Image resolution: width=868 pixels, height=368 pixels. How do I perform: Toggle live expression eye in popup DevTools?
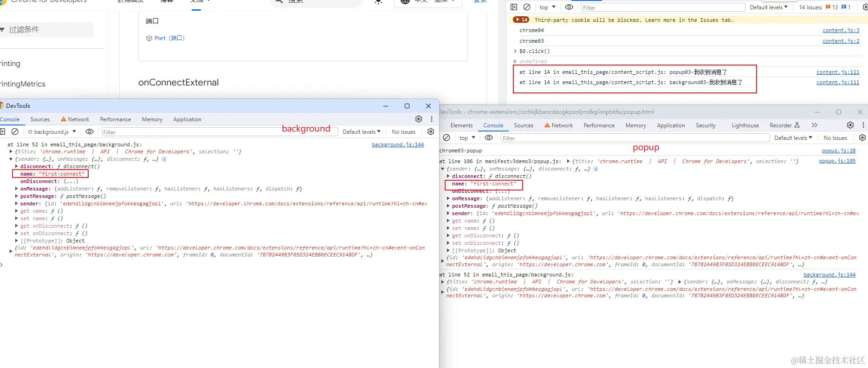[489, 138]
